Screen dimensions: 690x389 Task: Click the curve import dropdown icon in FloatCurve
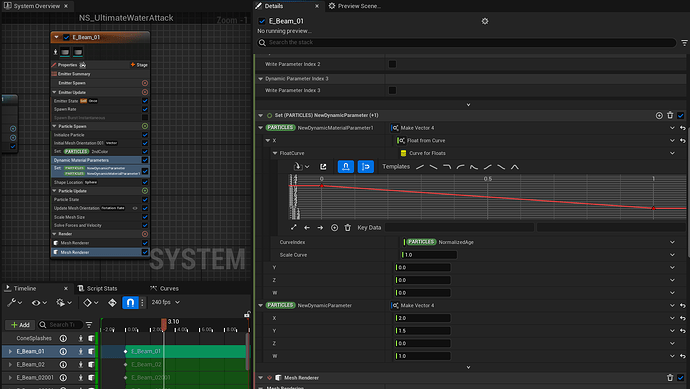[301, 166]
